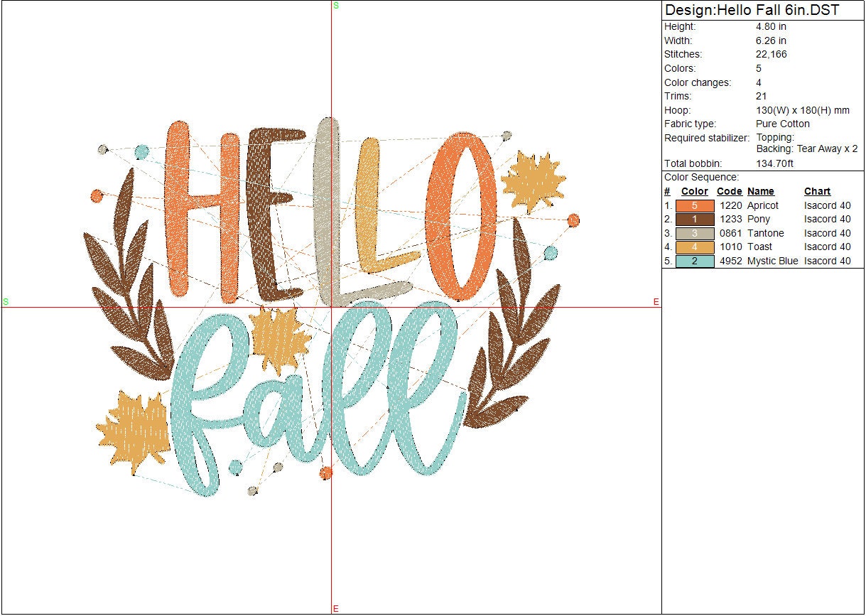Pick the brown Pony color swatch
Screen dimensions: 866x616
[x=694, y=220]
